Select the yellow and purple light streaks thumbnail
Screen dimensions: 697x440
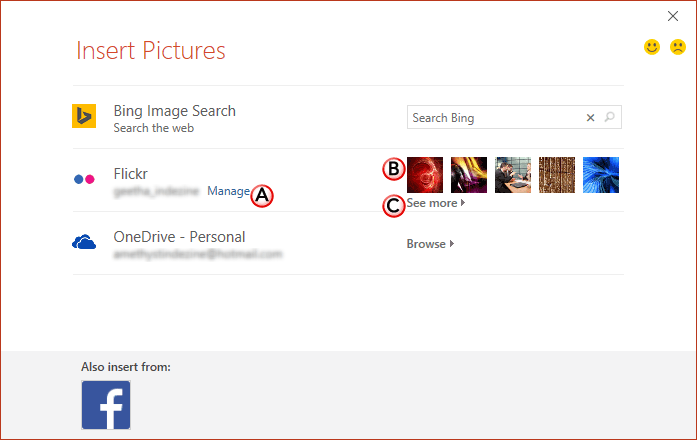pyautogui.click(x=469, y=175)
